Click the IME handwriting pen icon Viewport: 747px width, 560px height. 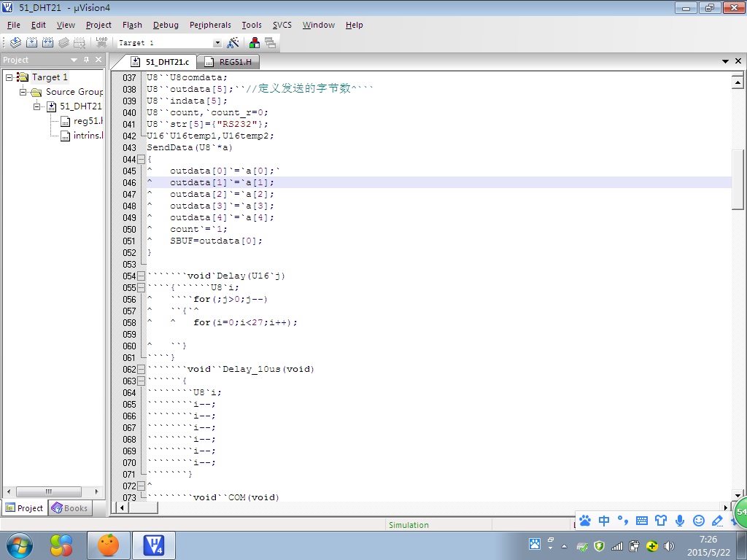tap(717, 521)
